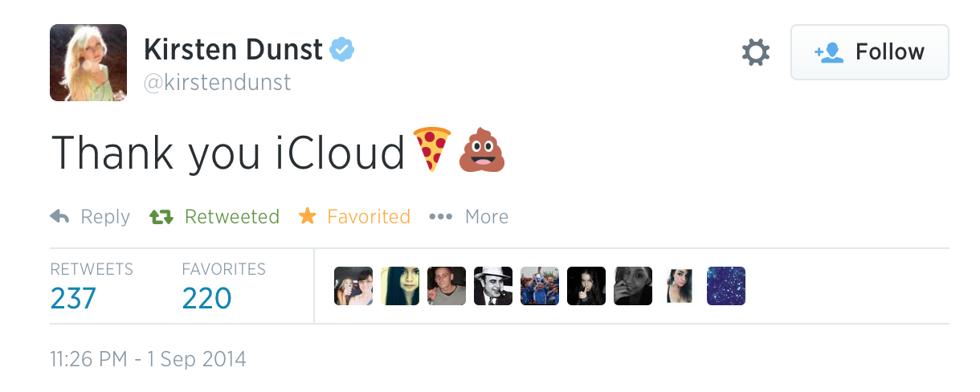The image size is (980, 392).
Task: View the 237 retweets list
Action: click(x=73, y=298)
